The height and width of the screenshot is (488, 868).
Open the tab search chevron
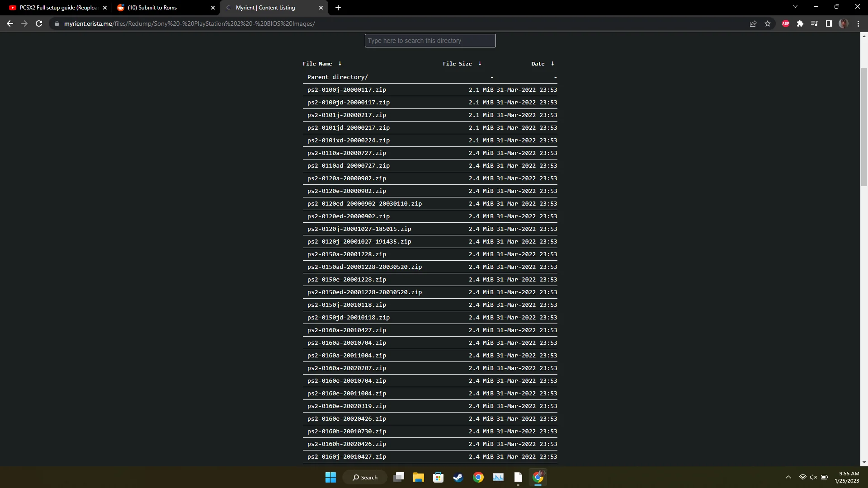(795, 6)
